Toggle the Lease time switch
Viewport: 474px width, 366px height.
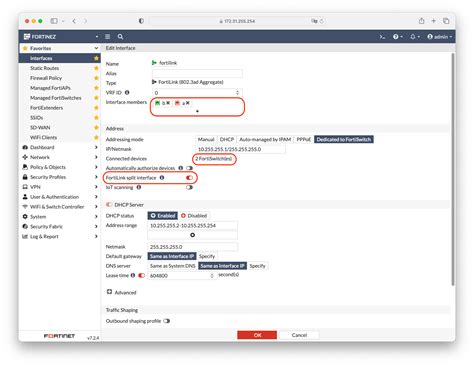coord(141,276)
